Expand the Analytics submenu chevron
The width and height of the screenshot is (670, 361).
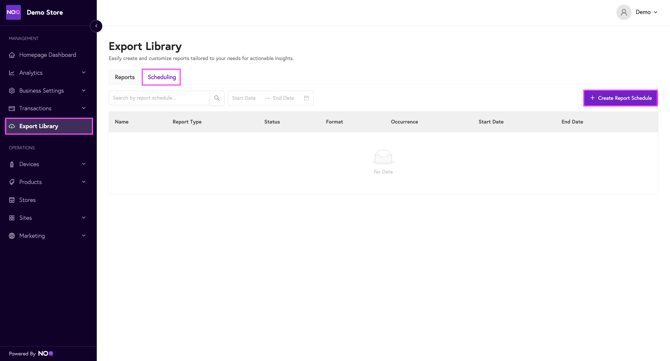pyautogui.click(x=84, y=73)
